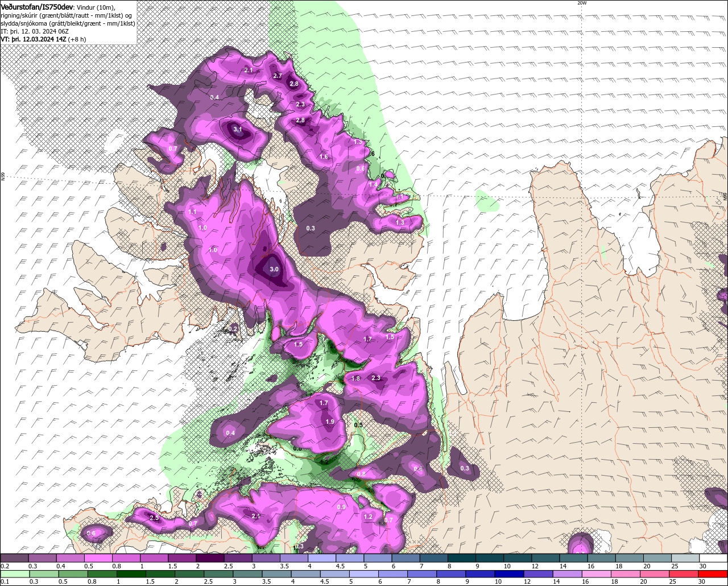728x586 pixels.
Task: Select the white legend swatch labeled 30
Action: point(713,558)
